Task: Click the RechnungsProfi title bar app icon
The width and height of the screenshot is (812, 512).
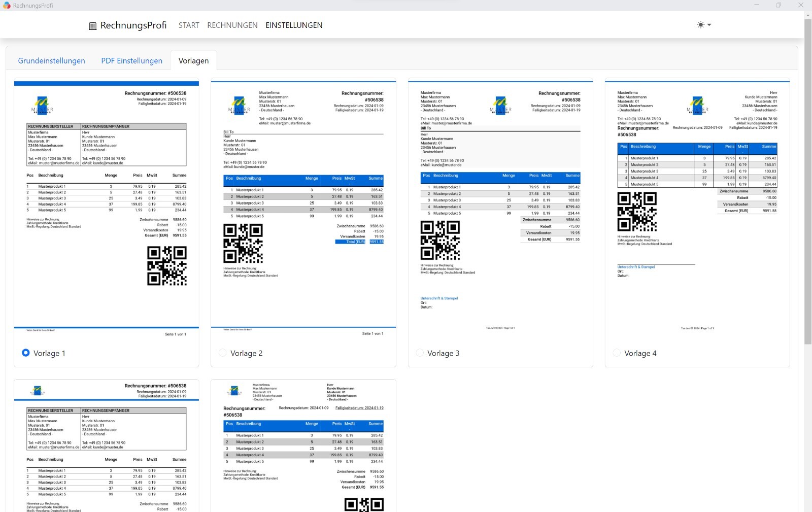Action: click(7, 5)
